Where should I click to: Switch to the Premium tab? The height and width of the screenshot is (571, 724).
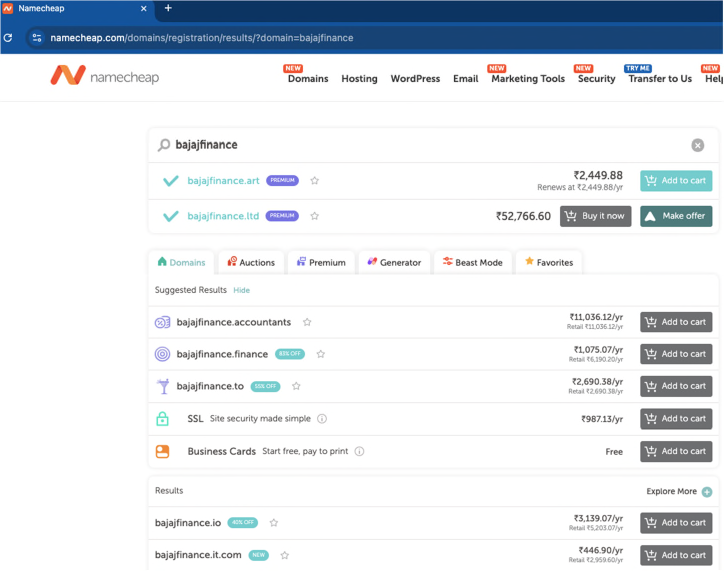321,262
